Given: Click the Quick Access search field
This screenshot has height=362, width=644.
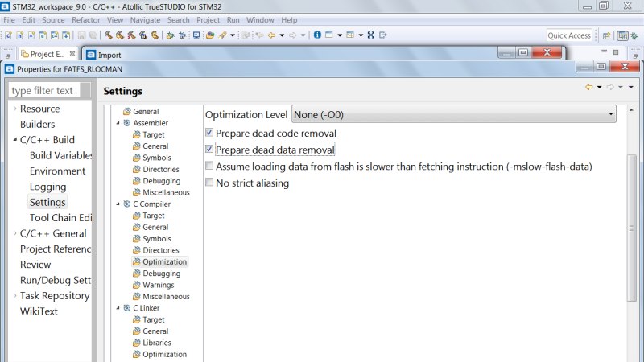Looking at the screenshot, I should [569, 35].
